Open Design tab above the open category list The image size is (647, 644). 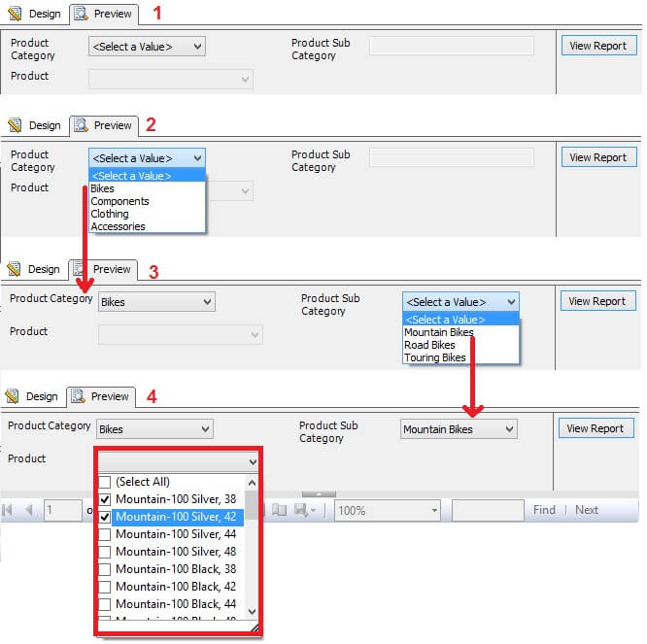point(35,125)
